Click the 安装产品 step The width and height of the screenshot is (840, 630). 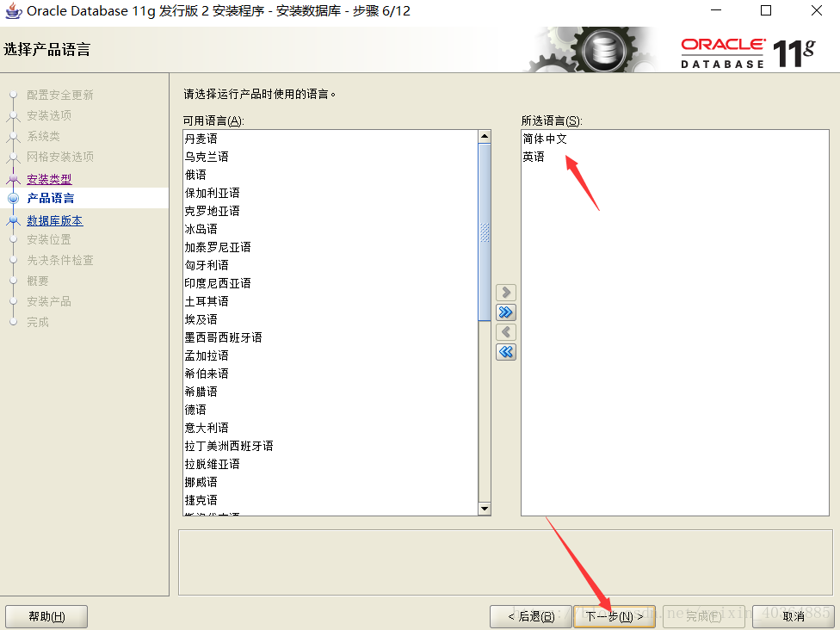pos(49,301)
